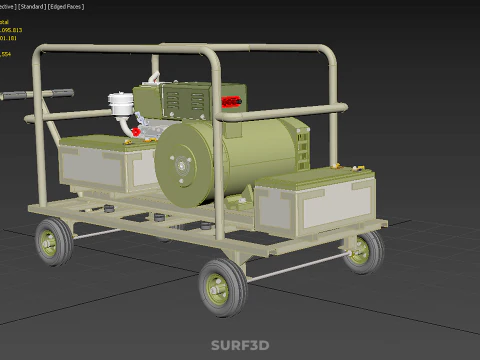The height and width of the screenshot is (360, 480).
Task: Click the yellow '.095.813' statistics value
Action: coord(11,30)
